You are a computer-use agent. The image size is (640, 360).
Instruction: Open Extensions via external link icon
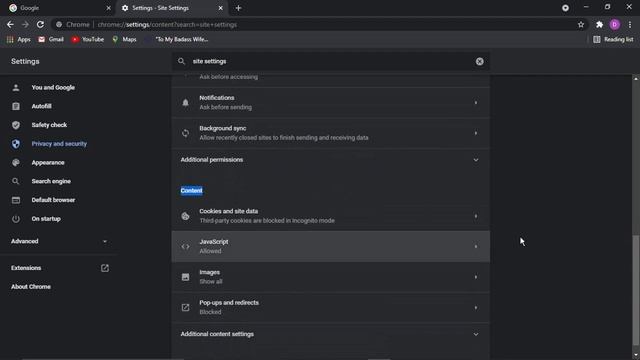coord(105,268)
